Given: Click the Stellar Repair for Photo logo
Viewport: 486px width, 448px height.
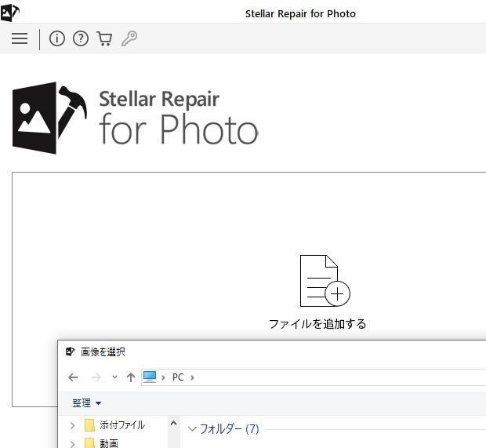Looking at the screenshot, I should [x=135, y=118].
